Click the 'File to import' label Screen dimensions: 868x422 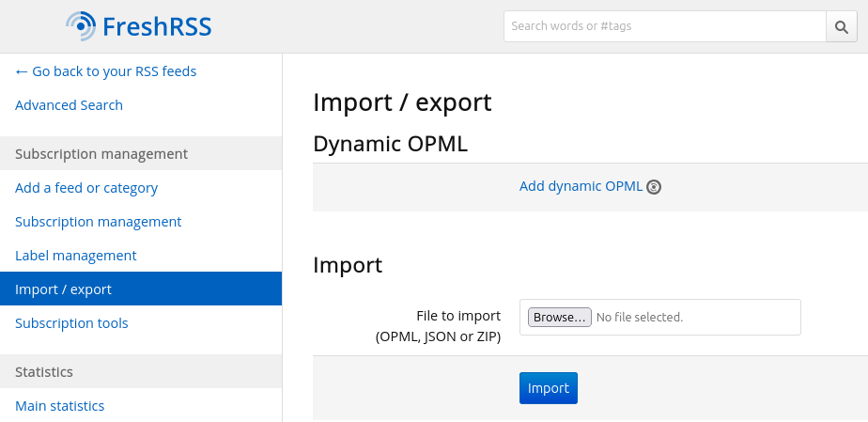pos(457,316)
